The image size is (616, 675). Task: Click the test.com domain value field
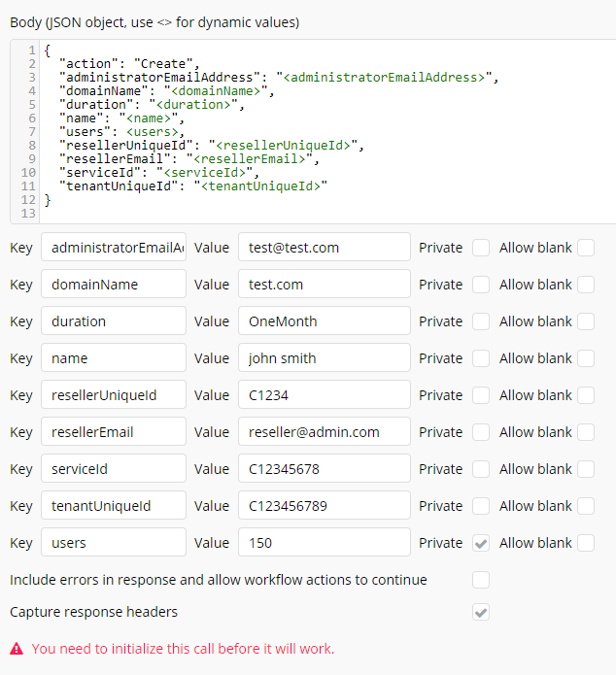[x=324, y=285]
